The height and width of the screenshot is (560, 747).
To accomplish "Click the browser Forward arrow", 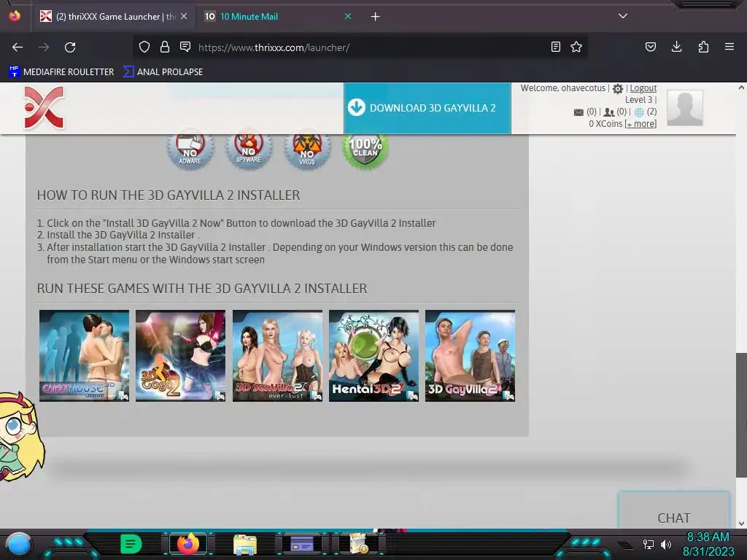I will coord(44,47).
